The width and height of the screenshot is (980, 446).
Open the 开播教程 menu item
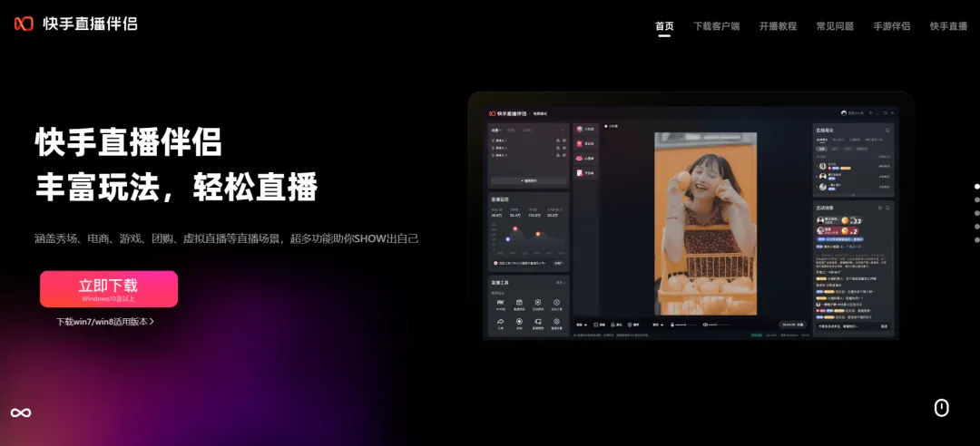(779, 26)
